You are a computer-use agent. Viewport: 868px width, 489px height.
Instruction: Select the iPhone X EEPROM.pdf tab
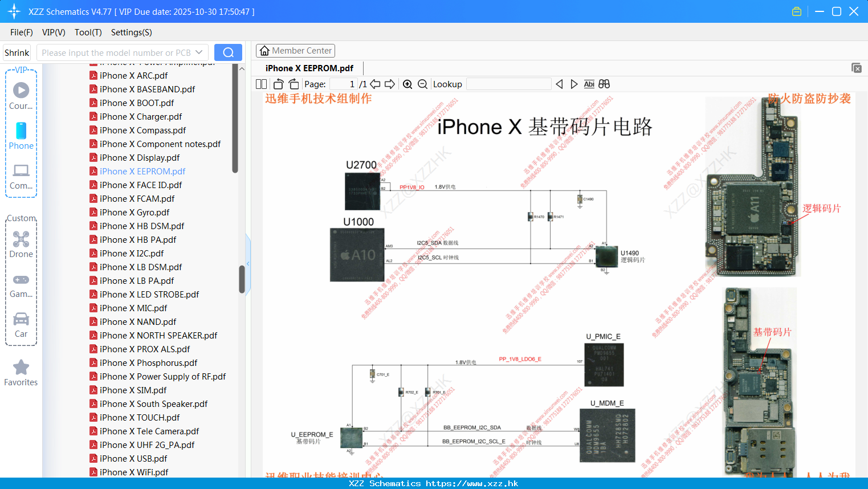(309, 68)
